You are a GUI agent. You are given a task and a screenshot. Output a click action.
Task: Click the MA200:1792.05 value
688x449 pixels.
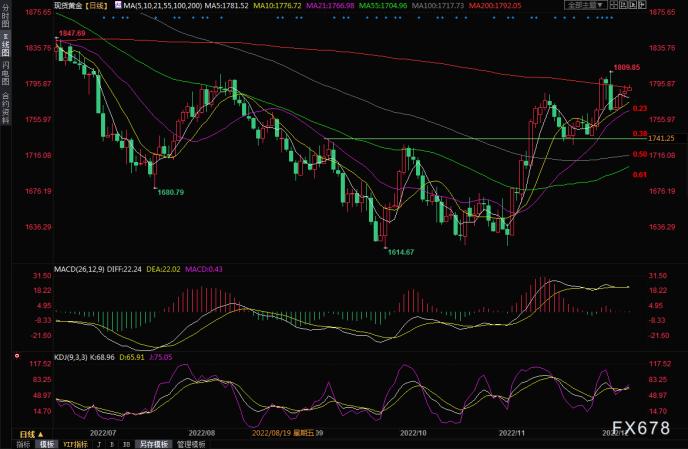(495, 6)
